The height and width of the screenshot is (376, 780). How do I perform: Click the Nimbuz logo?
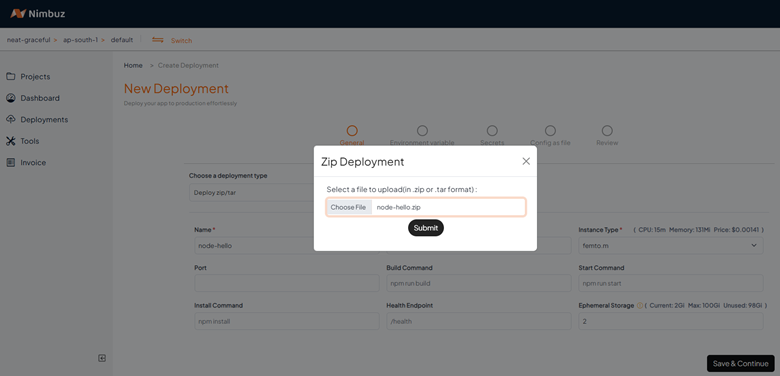38,13
